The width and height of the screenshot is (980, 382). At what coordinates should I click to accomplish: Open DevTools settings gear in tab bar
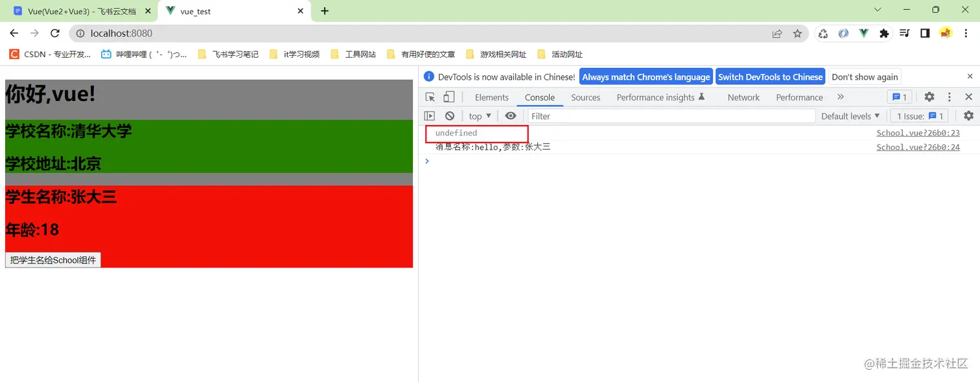[x=929, y=97]
